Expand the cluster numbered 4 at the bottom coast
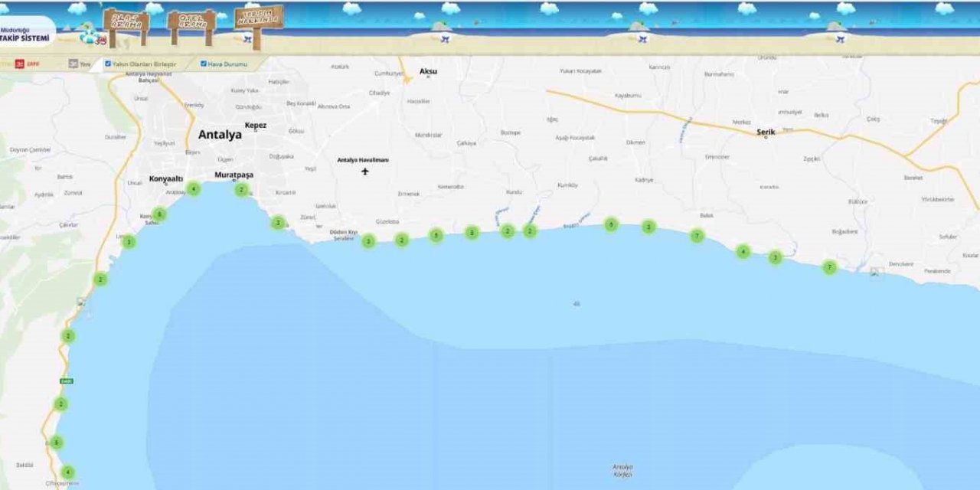980x490 pixels. pyautogui.click(x=70, y=472)
